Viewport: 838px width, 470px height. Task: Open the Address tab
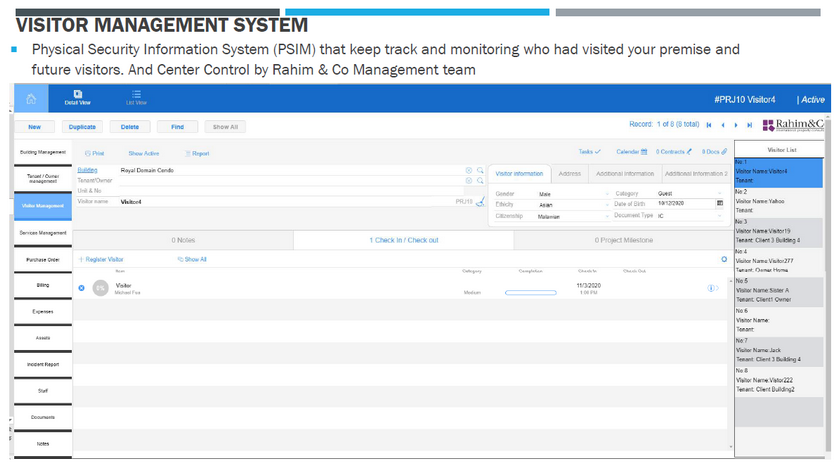coord(569,173)
